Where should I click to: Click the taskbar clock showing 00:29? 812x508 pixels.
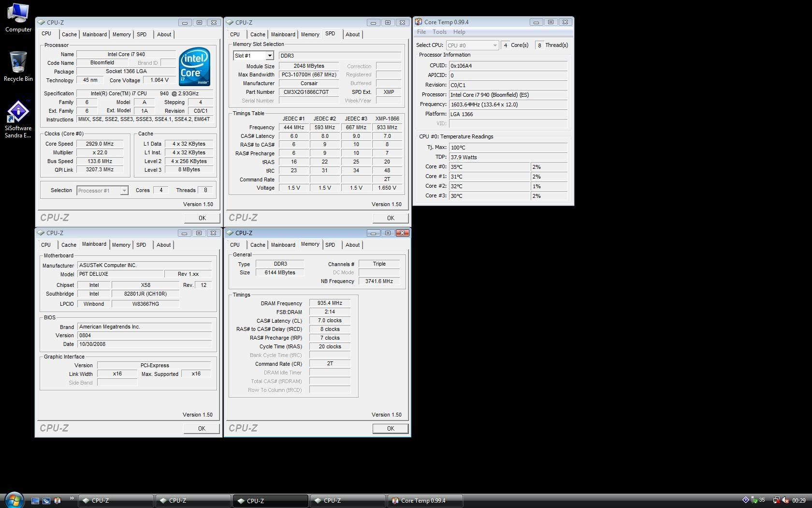click(799, 501)
